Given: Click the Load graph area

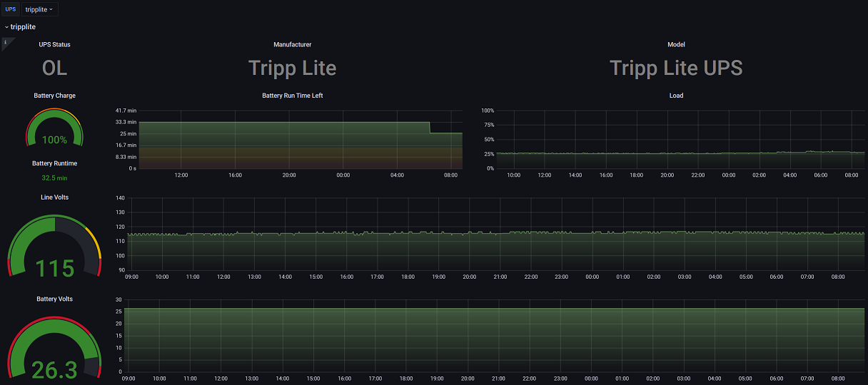Looking at the screenshot, I should tap(680, 139).
